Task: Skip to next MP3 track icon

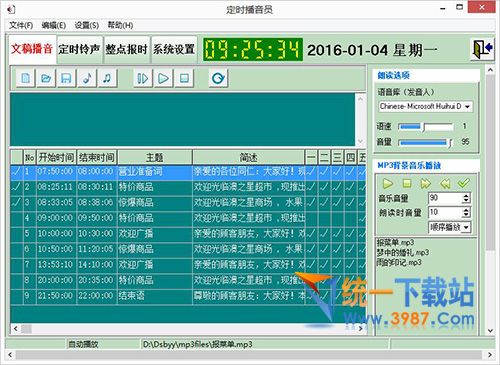Action: 426,183
